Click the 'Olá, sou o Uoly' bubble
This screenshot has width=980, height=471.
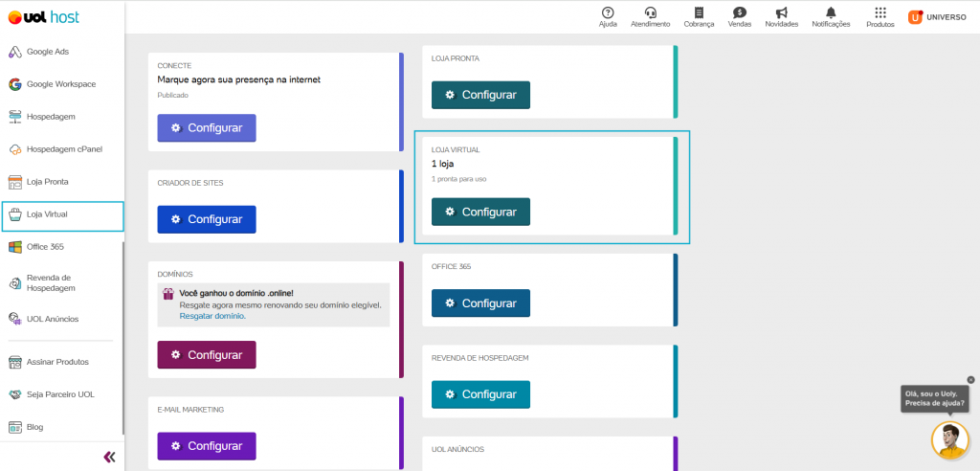935,398
